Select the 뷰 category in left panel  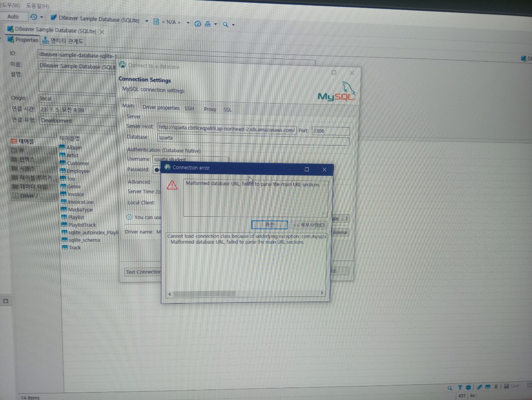33,151
